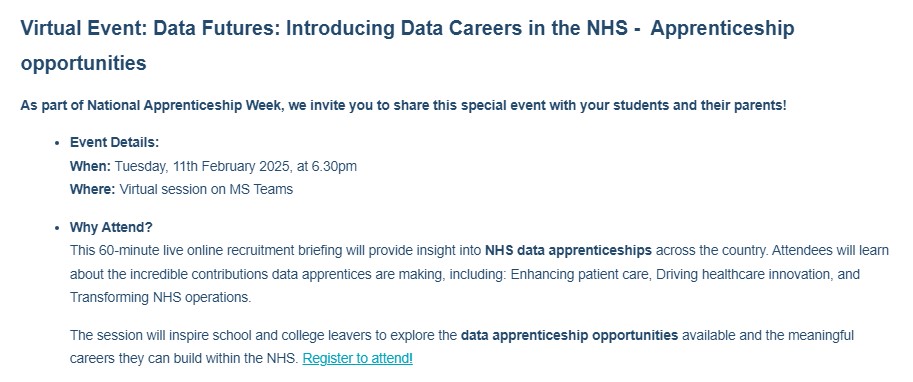Click the National Apprenticeship Week bold sentence

tap(403, 106)
